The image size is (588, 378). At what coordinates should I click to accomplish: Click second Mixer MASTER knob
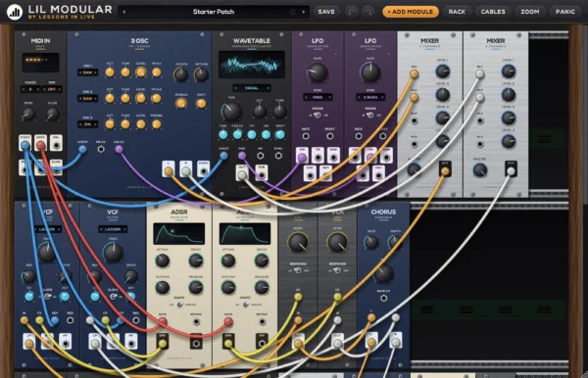[480, 170]
